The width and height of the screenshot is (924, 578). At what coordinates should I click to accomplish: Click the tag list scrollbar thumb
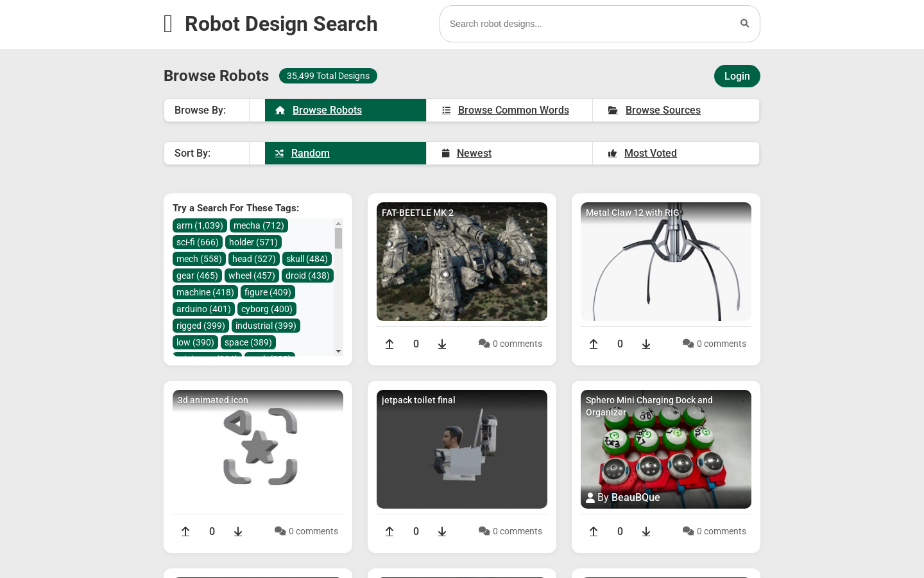coord(338,238)
